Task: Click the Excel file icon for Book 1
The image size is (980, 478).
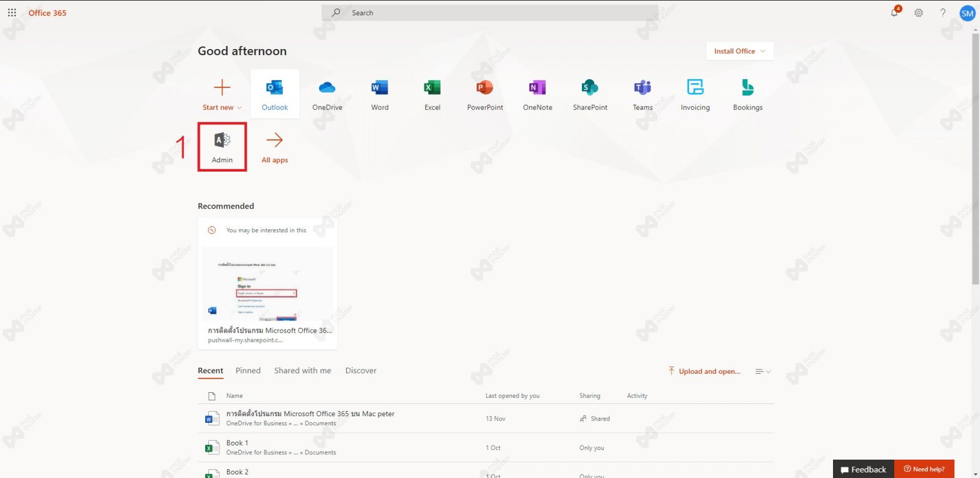Action: pos(212,447)
